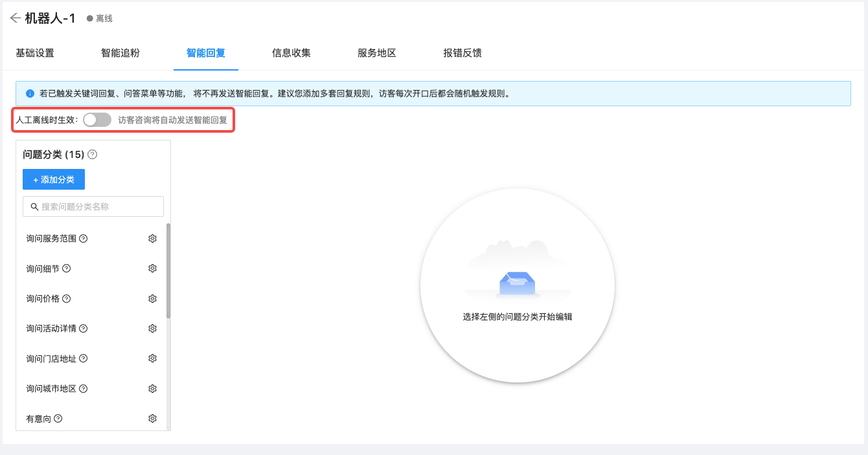Click the back arrow next to 机器人-1
Image resolution: width=868 pixels, height=455 pixels.
[16, 18]
